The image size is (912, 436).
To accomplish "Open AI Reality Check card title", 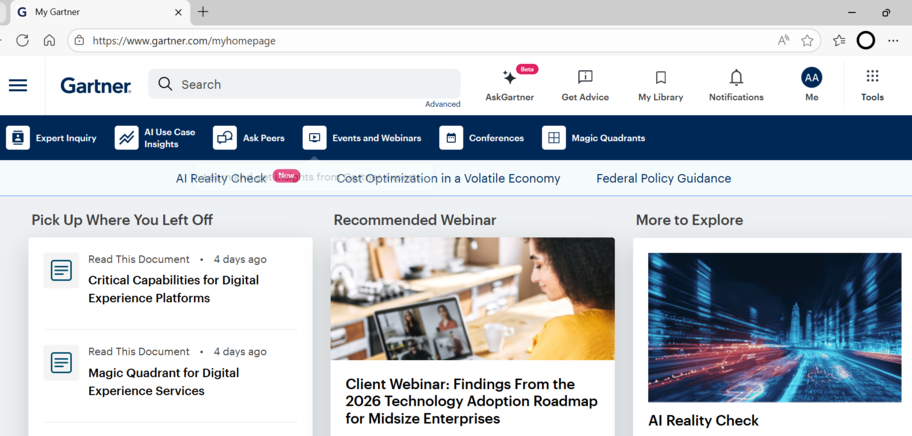I will pos(703,420).
